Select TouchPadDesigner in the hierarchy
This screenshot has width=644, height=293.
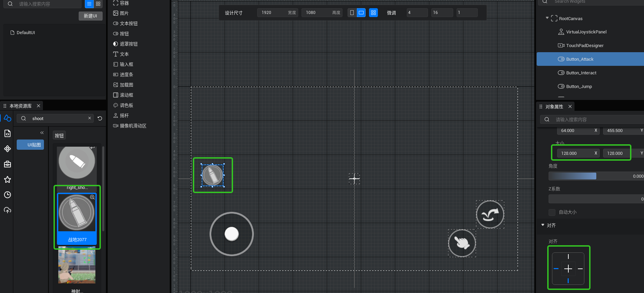pyautogui.click(x=585, y=46)
